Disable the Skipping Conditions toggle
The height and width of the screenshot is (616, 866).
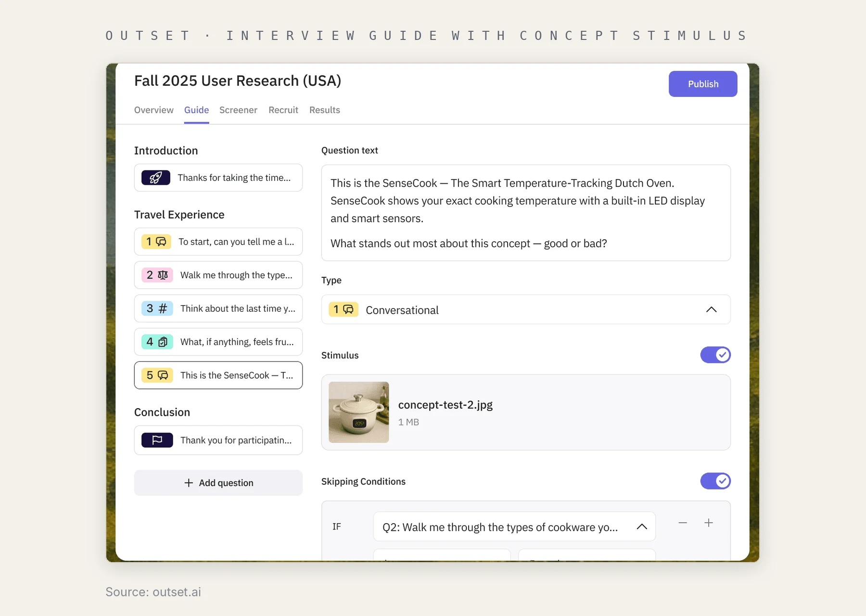click(x=715, y=481)
